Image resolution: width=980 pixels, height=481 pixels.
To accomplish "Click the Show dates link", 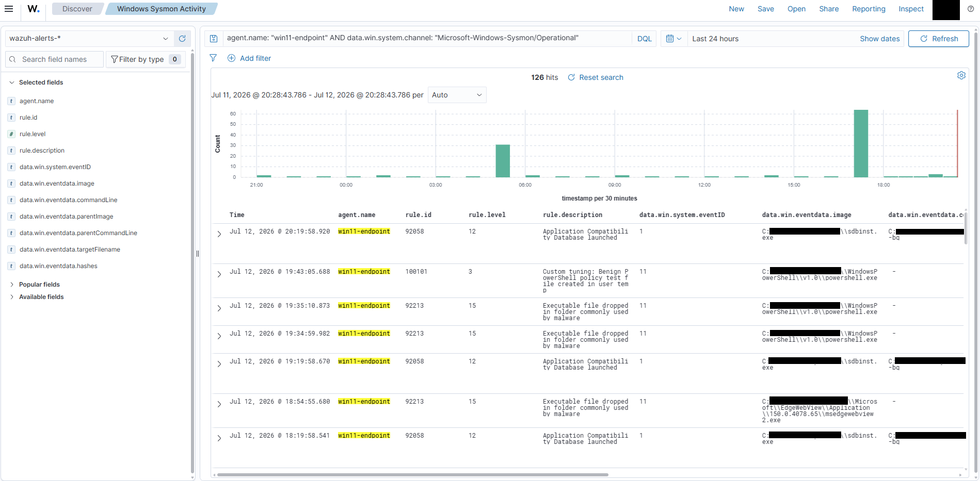I will 879,39.
